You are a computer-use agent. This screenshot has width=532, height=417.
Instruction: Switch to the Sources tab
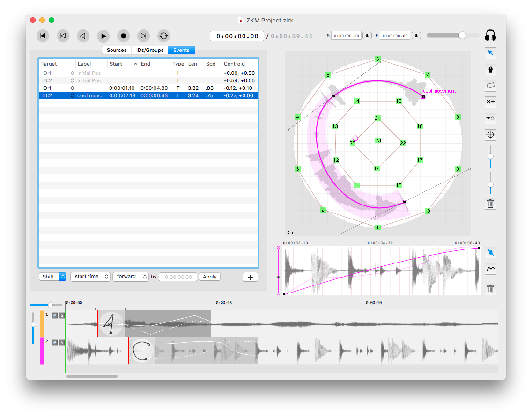pos(116,50)
